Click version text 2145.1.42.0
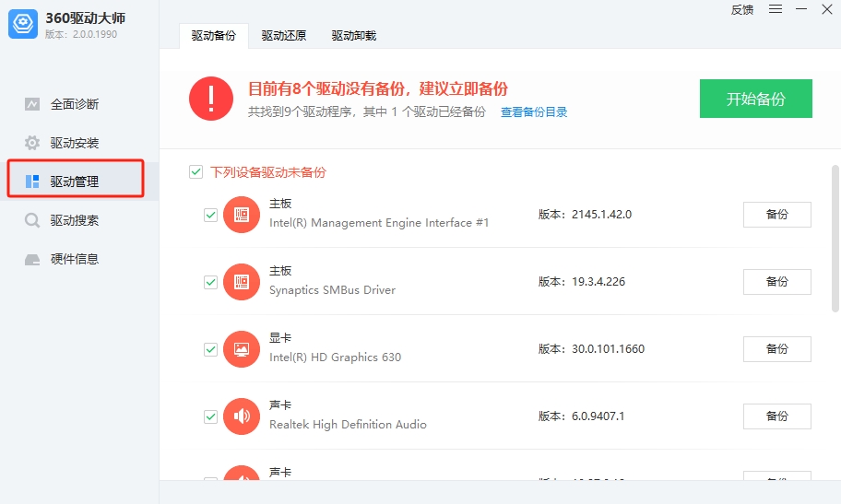 (601, 215)
